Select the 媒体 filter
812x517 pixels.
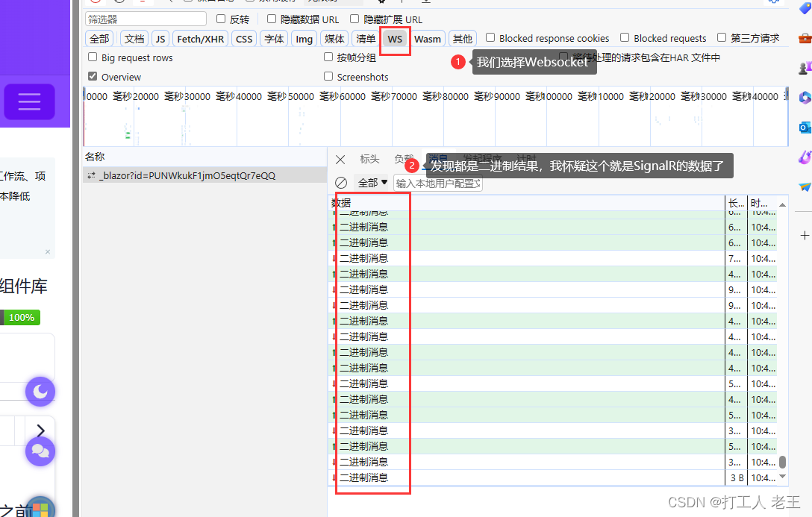[334, 39]
